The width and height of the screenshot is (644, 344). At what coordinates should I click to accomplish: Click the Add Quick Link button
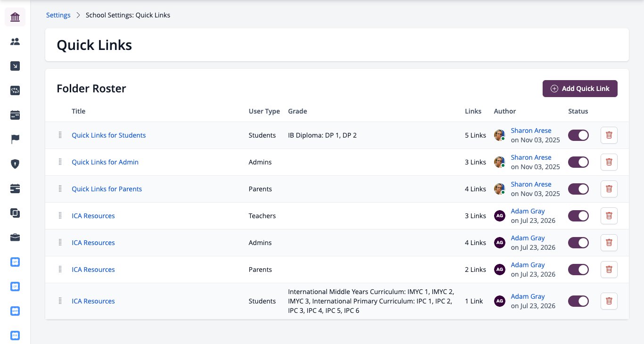580,89
